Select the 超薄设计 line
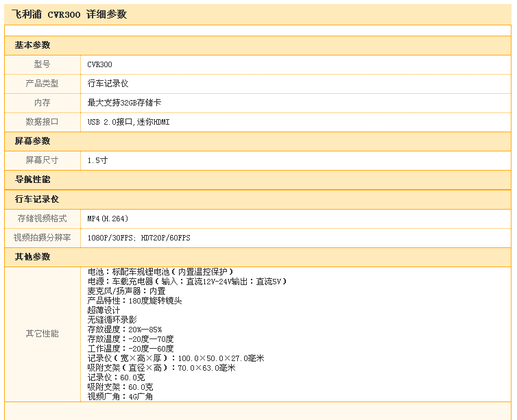Image resolution: width=517 pixels, height=420 pixels. pos(104,310)
